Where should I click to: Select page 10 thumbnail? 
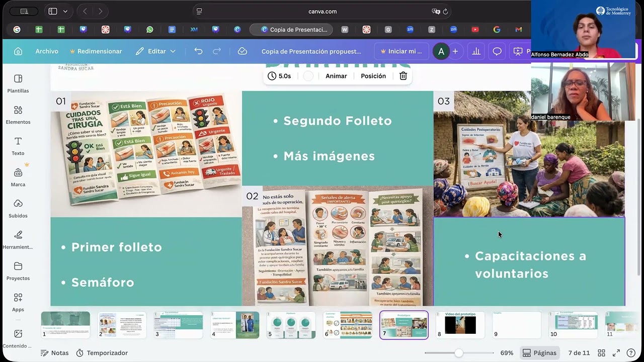click(x=573, y=325)
